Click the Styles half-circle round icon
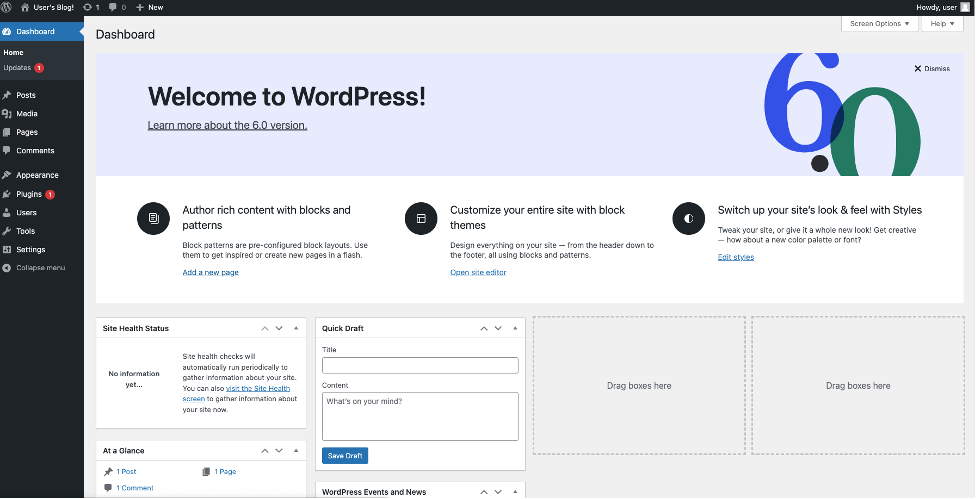Image resolution: width=977 pixels, height=499 pixels. coord(689,218)
